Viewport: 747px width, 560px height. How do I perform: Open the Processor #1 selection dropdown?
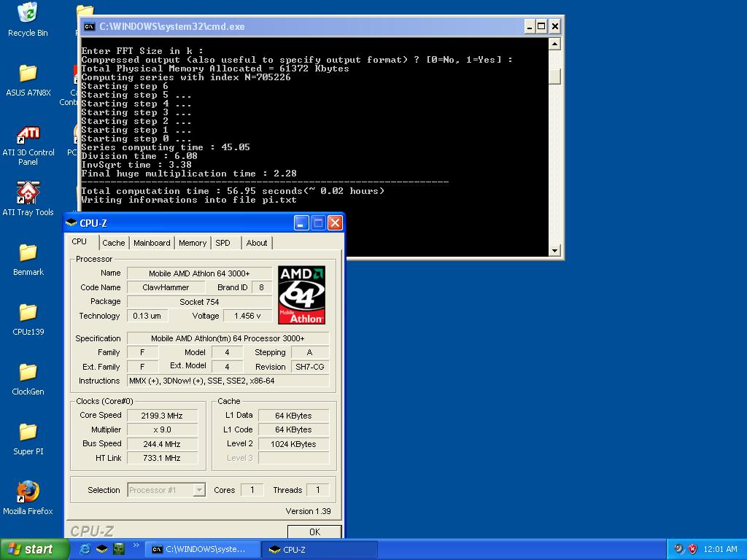click(166, 490)
